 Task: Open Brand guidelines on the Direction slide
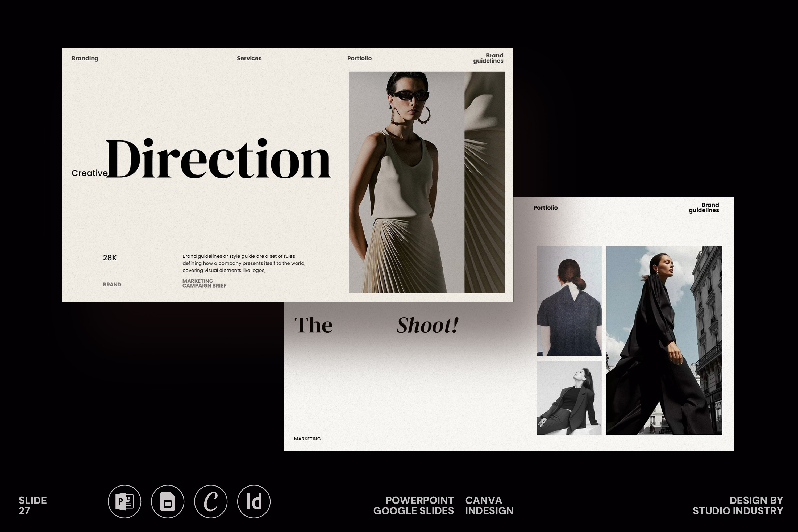click(x=488, y=58)
